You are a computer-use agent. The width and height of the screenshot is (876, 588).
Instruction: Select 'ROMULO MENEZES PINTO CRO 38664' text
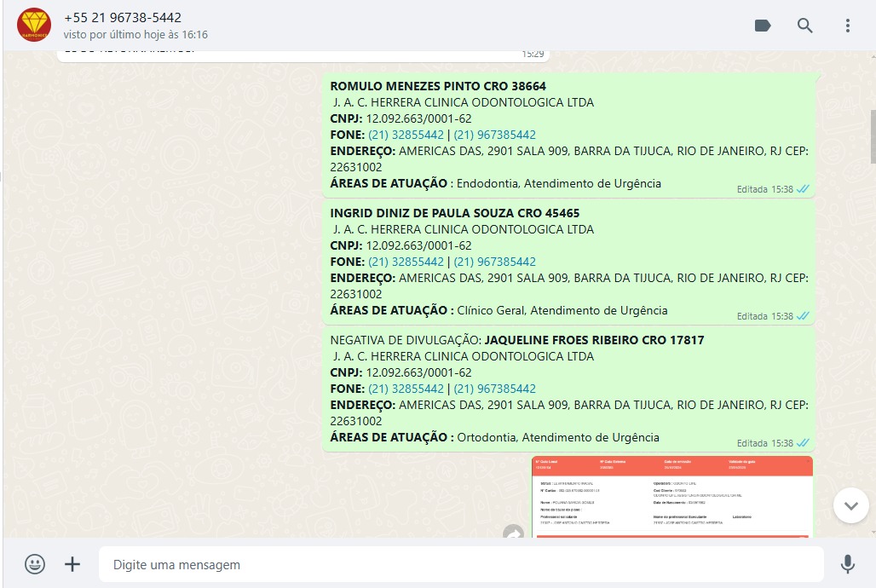coord(437,86)
